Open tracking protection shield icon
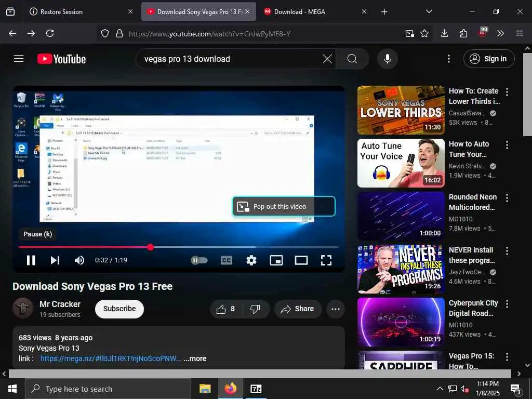Viewport: 532px width, 399px height. (105, 33)
